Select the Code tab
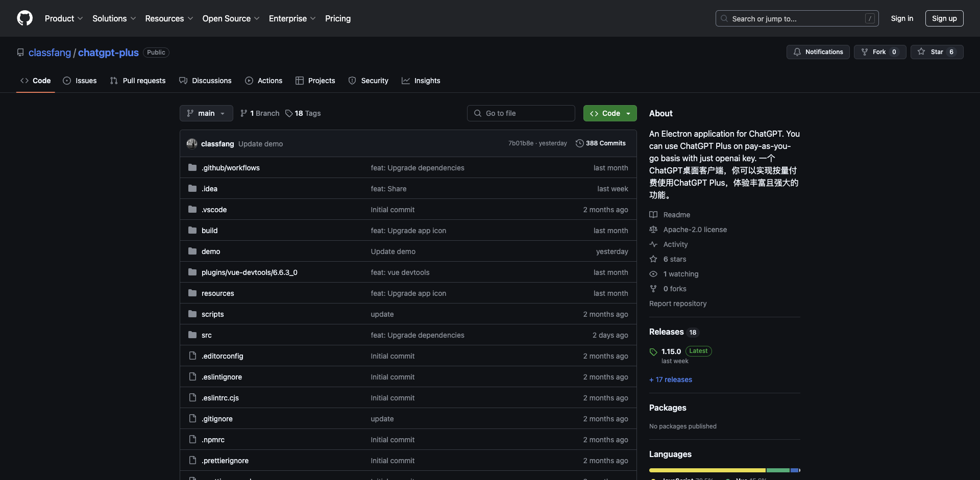The image size is (980, 480). pos(35,81)
